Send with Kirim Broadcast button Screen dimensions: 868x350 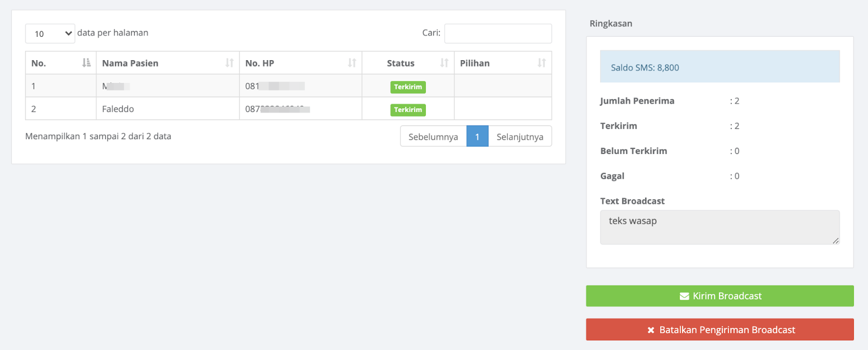720,296
